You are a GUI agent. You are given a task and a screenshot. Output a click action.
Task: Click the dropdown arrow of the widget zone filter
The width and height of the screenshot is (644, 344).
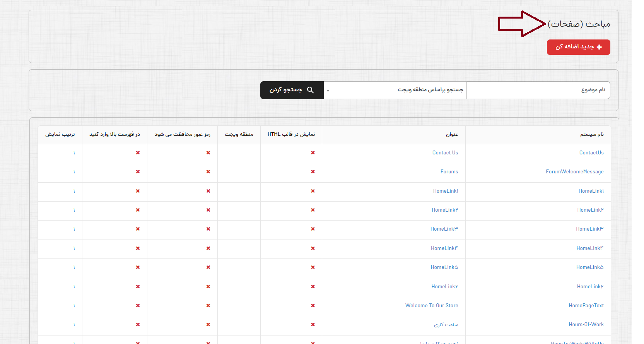point(328,91)
